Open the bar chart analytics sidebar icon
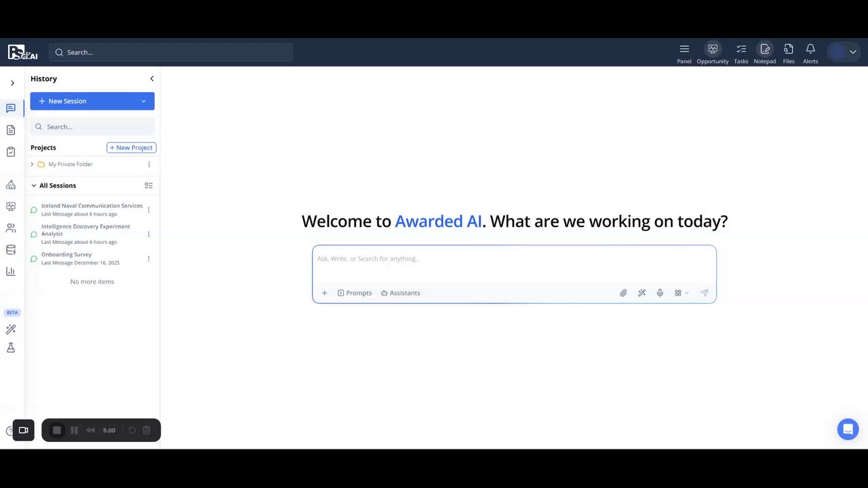Screen dimensions: 868x488 pos(11,272)
